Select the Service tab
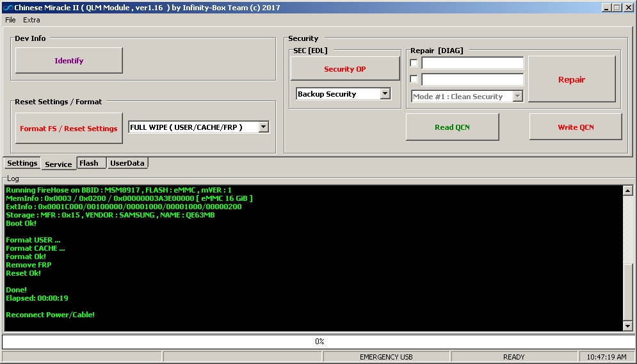Image resolution: width=637 pixels, height=364 pixels. (x=58, y=164)
